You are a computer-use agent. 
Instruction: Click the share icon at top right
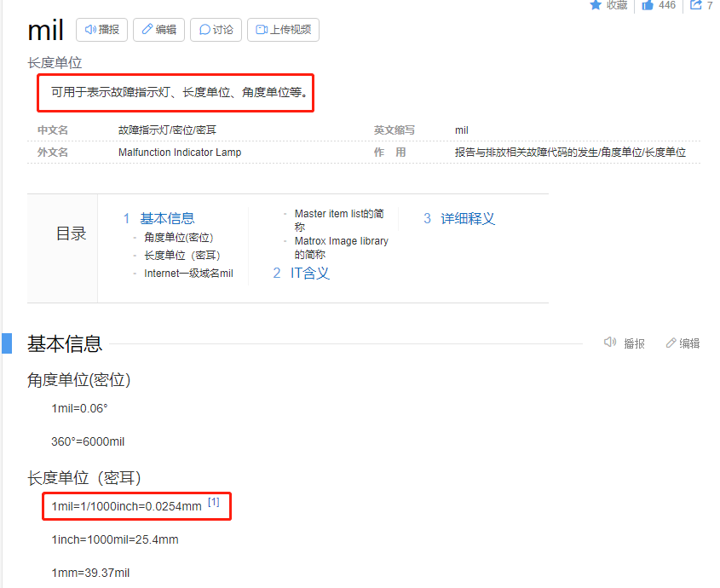(696, 5)
